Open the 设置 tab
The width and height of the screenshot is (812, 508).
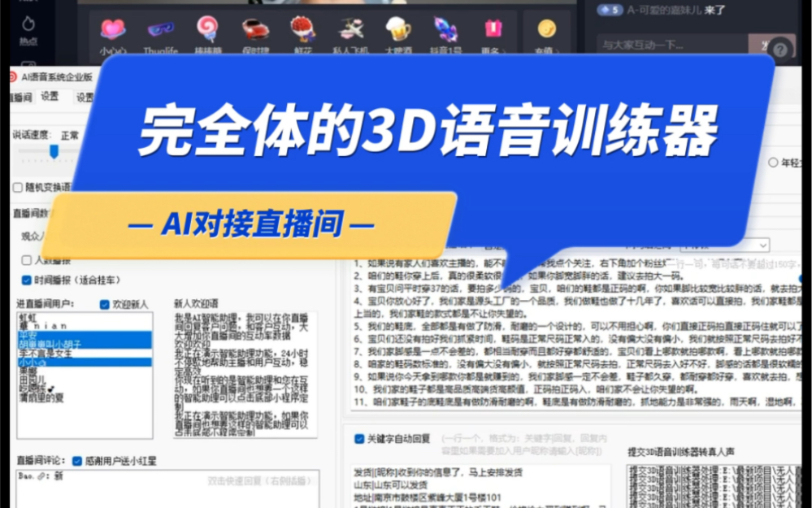(49, 97)
